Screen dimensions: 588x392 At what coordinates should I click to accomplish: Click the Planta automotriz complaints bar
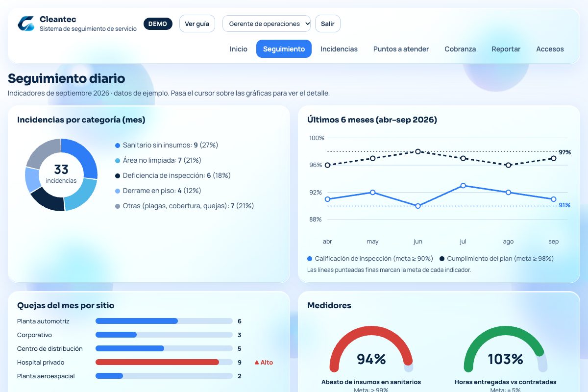point(164,321)
